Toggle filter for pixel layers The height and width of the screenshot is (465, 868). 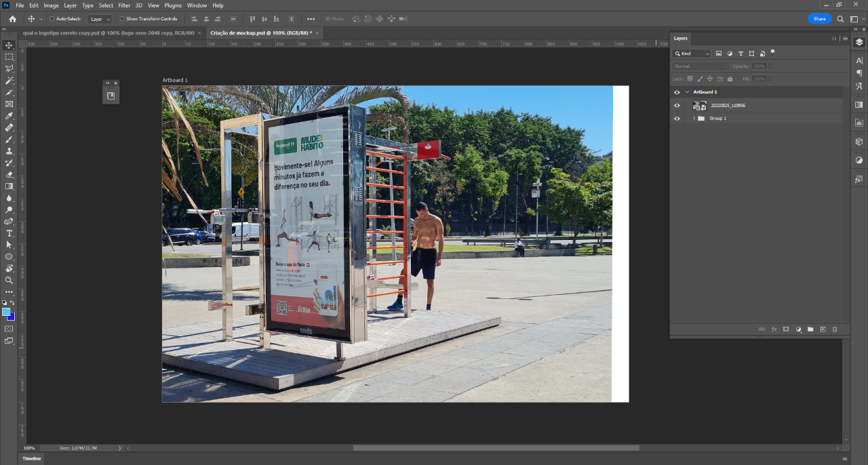719,54
